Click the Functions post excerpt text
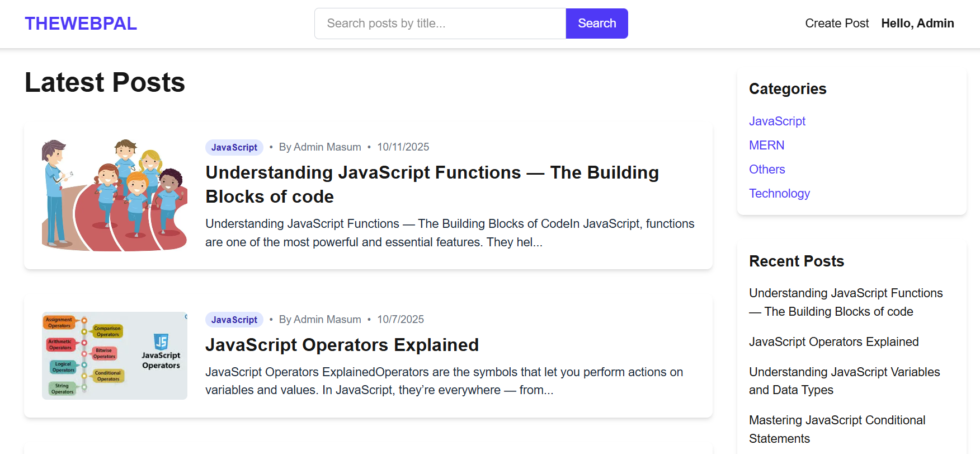This screenshot has height=454, width=980. tap(450, 233)
